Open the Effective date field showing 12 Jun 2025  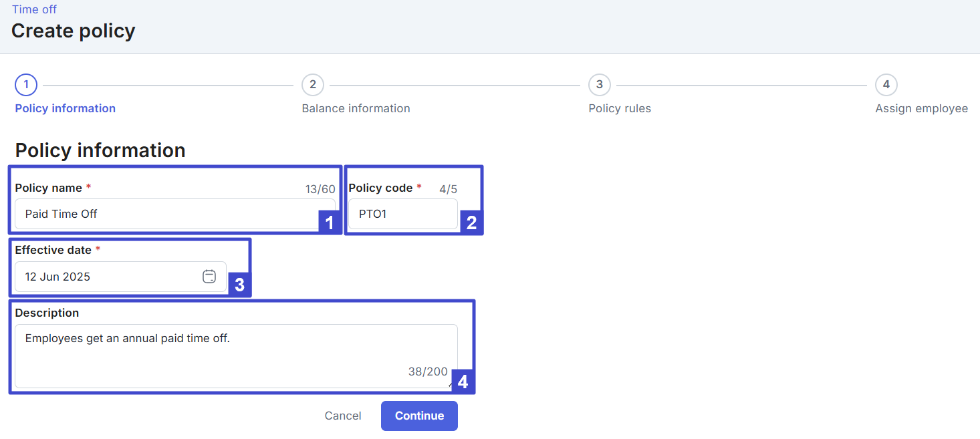click(107, 277)
